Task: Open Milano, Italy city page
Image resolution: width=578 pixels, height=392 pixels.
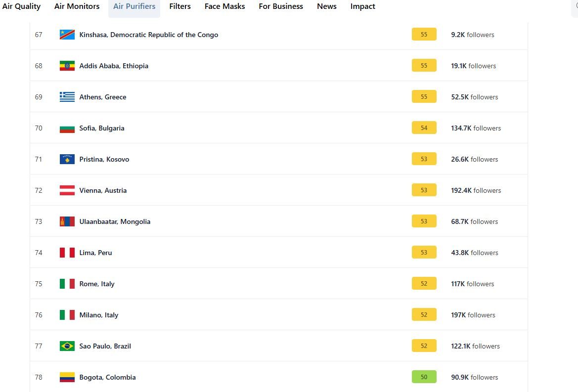Action: (x=98, y=315)
